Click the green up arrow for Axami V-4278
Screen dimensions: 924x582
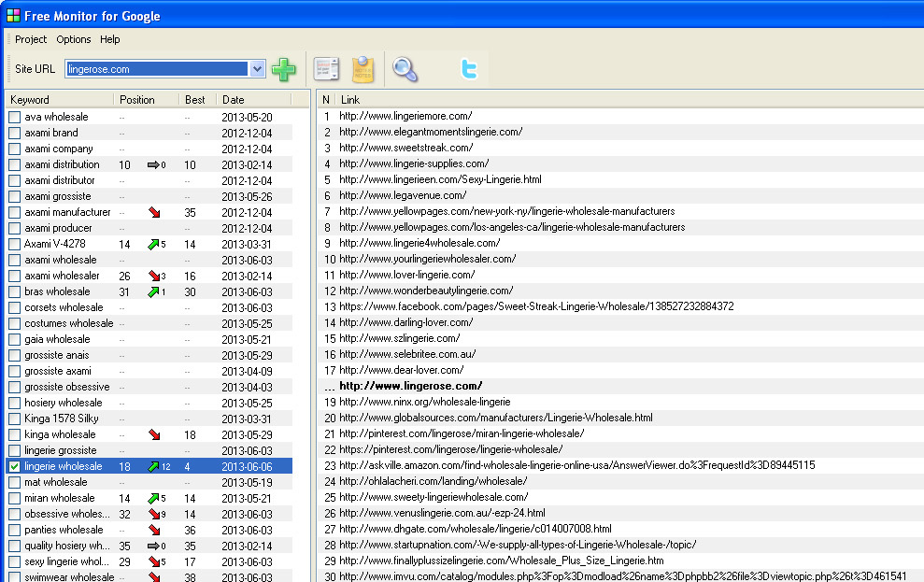(x=153, y=244)
